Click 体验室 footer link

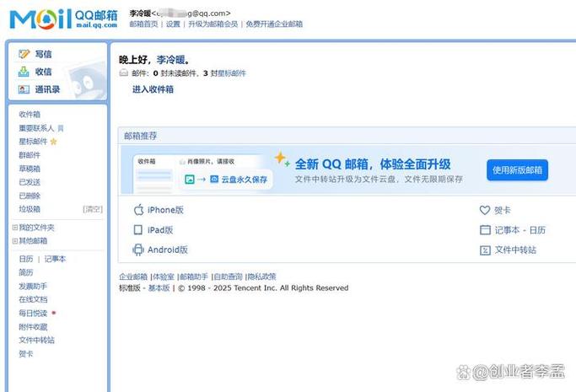click(164, 277)
